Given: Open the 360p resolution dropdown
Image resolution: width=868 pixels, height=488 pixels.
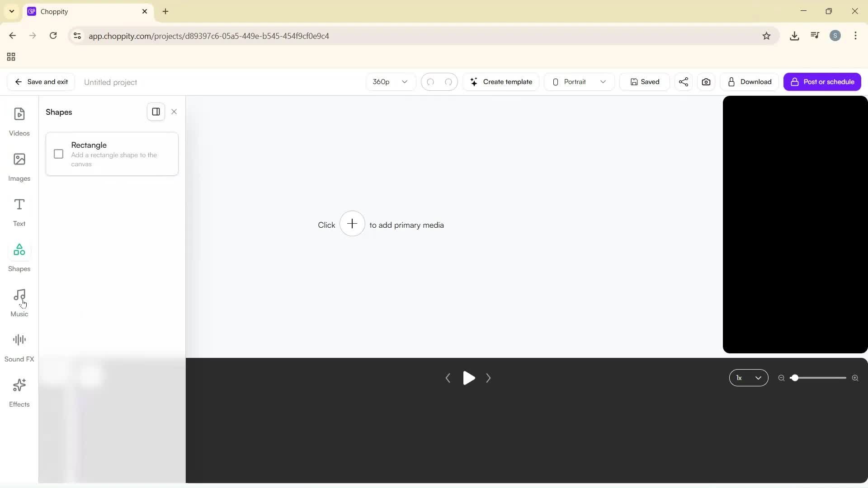Looking at the screenshot, I should (x=390, y=82).
